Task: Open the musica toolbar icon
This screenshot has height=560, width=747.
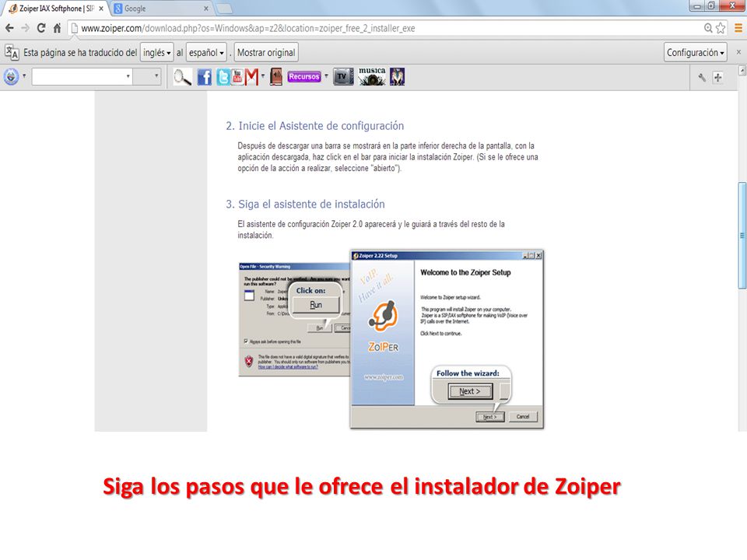Action: click(372, 76)
